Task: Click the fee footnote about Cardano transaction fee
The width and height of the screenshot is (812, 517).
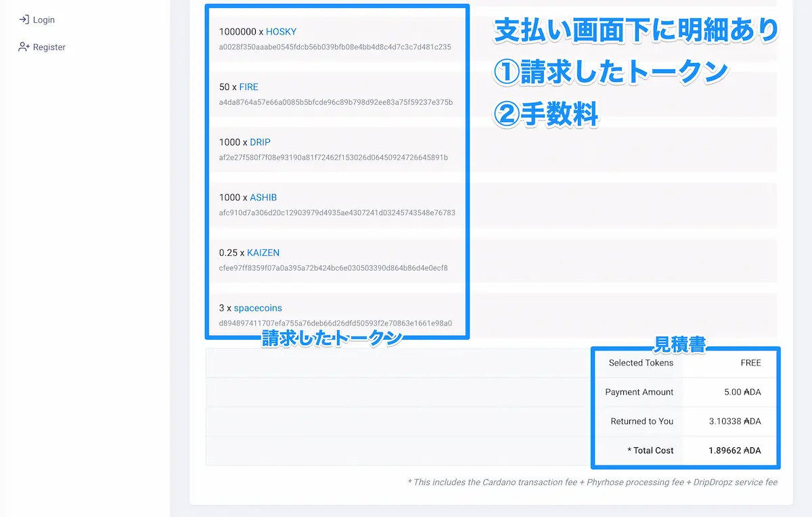Action: pos(593,482)
